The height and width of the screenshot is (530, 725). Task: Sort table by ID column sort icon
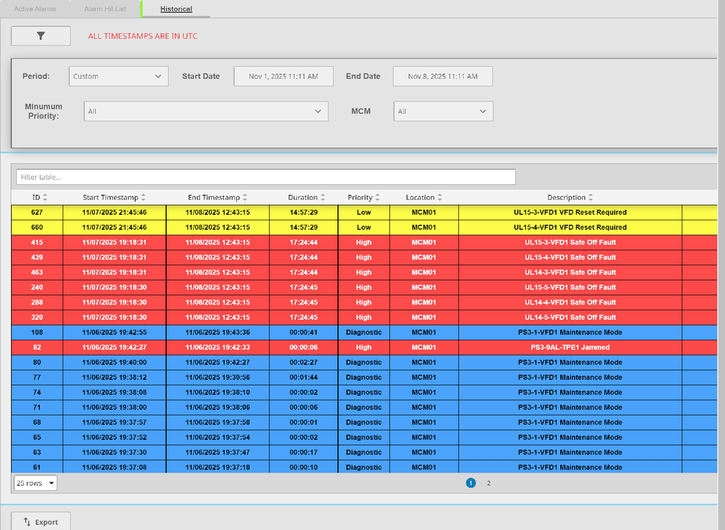coord(46,198)
